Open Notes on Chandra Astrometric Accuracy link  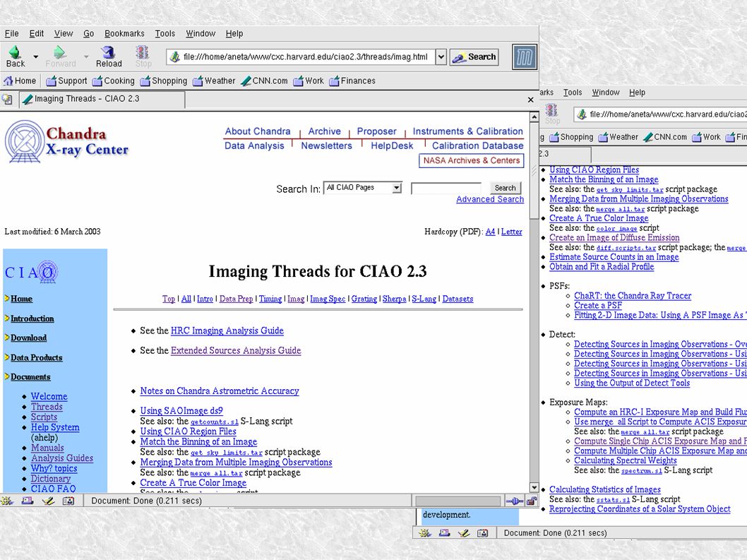220,391
